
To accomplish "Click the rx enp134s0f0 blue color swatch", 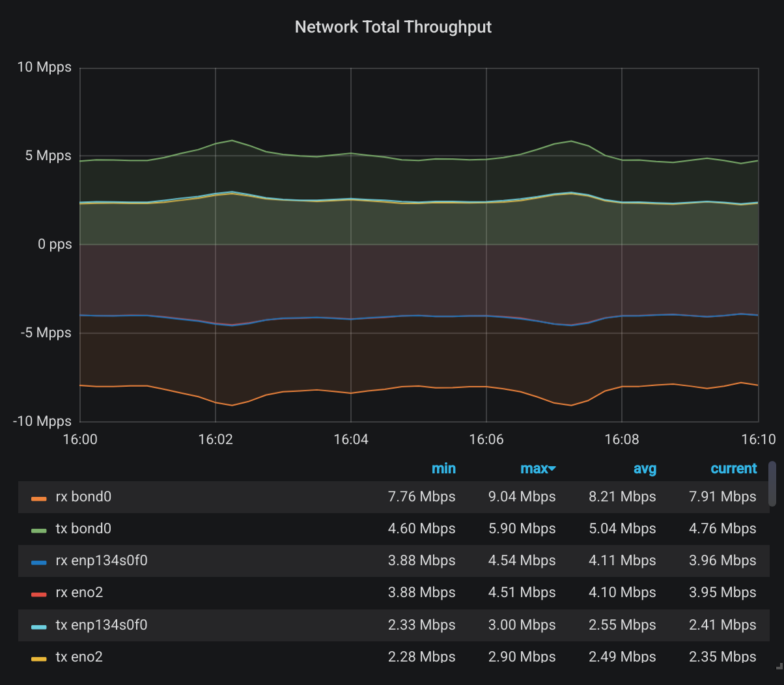I will (38, 563).
